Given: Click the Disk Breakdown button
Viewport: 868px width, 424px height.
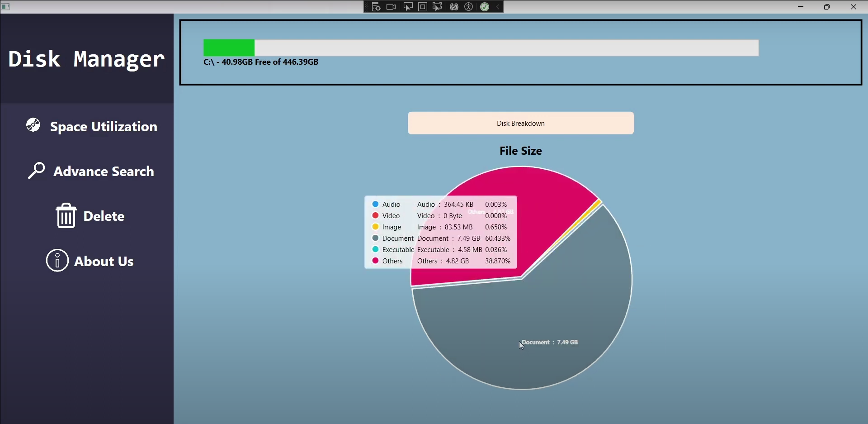Looking at the screenshot, I should (x=521, y=123).
